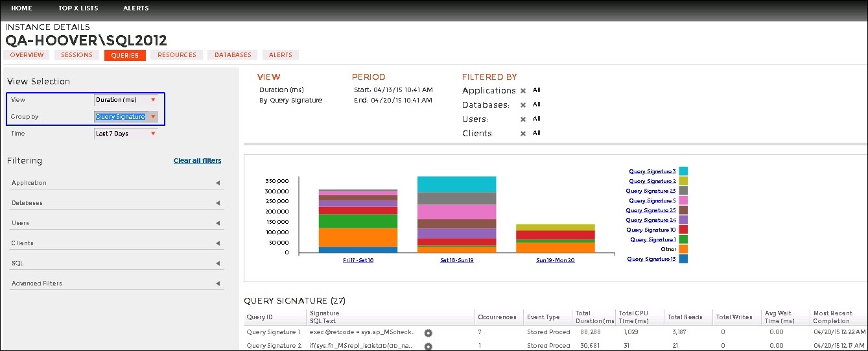868x351 pixels.
Task: Click orange swatch for Other legend
Action: pos(683,249)
